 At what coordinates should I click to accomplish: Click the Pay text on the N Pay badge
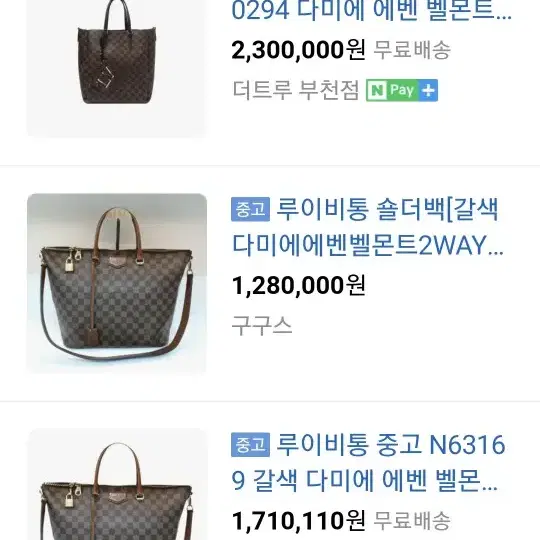coord(402,90)
